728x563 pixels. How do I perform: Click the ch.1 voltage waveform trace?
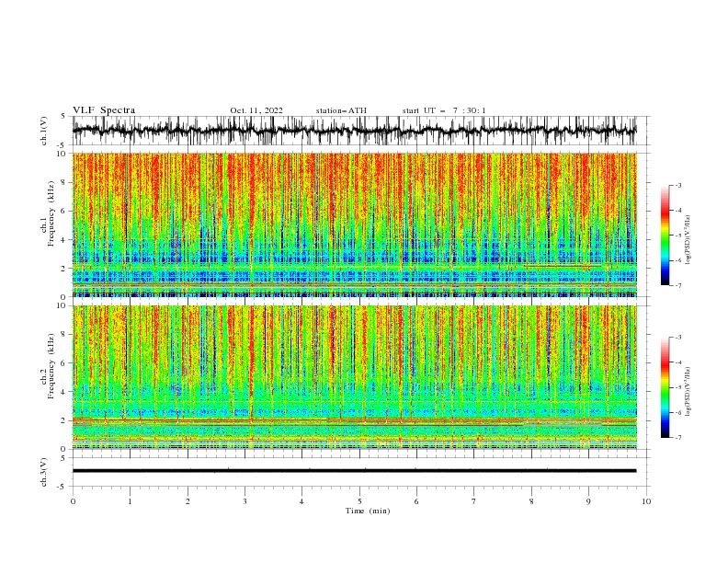pyautogui.click(x=354, y=131)
